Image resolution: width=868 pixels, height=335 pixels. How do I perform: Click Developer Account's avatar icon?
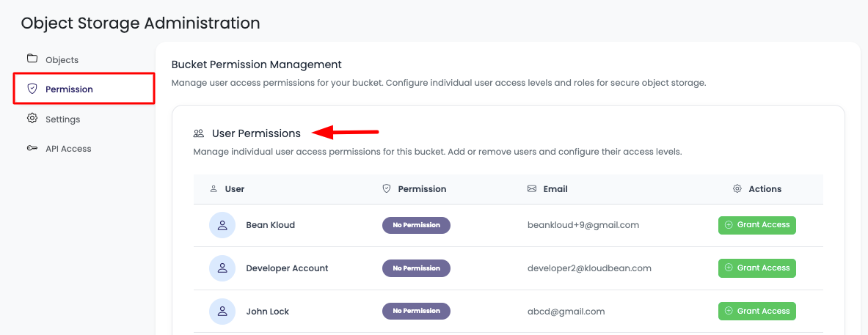coord(222,268)
